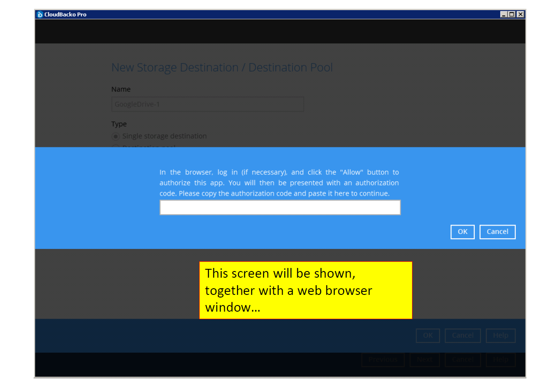Image resolution: width=560 pixels, height=392 pixels.
Task: Click OK on the storage destination form
Action: pyautogui.click(x=428, y=335)
